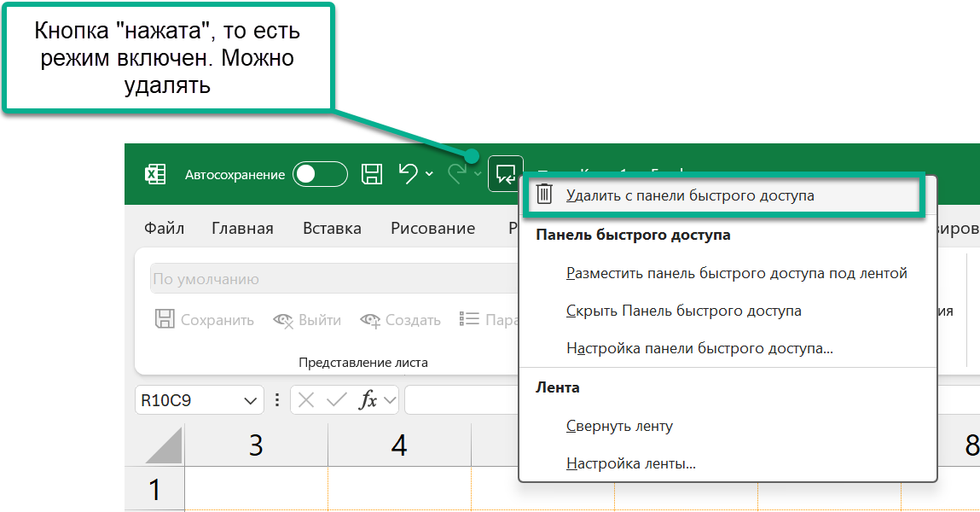Toggle the Автосохранение switch
The width and height of the screenshot is (980, 512).
tap(320, 174)
